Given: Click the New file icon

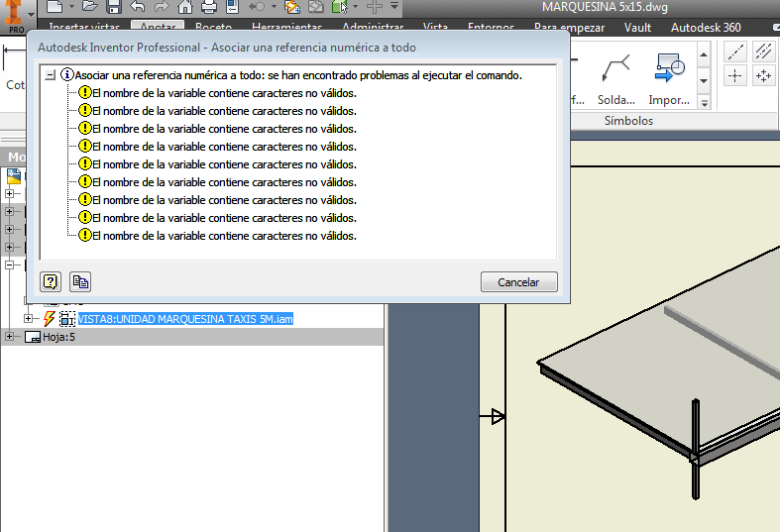Looking at the screenshot, I should click(x=56, y=7).
